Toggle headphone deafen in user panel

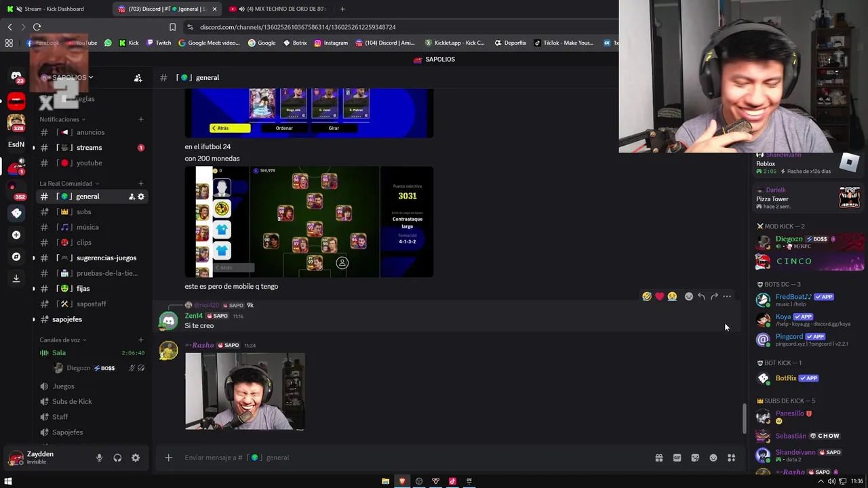(x=117, y=458)
